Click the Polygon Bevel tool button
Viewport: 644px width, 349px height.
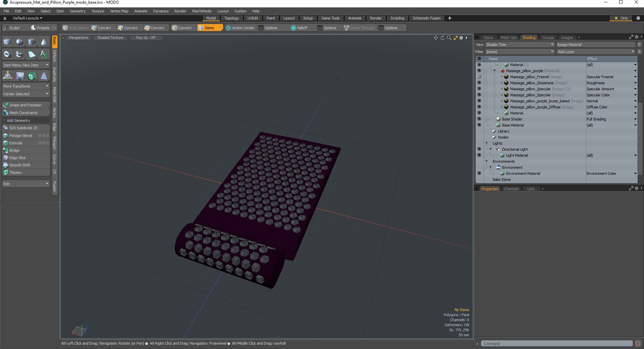(x=26, y=136)
